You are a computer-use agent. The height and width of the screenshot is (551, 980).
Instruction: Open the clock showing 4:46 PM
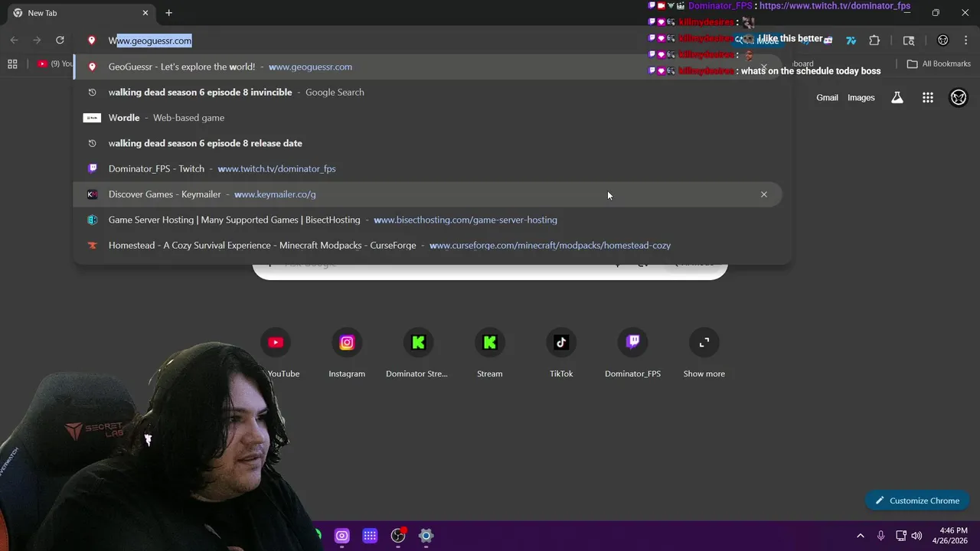coord(949,536)
